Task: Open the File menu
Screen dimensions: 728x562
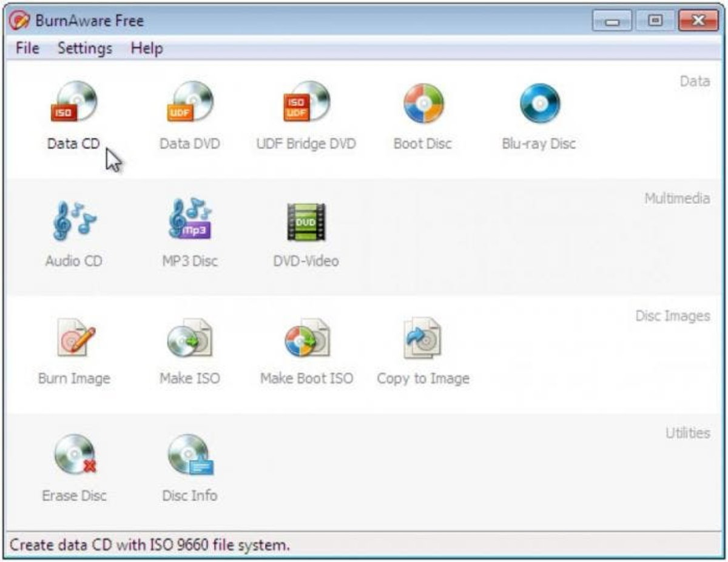Action: coord(27,49)
